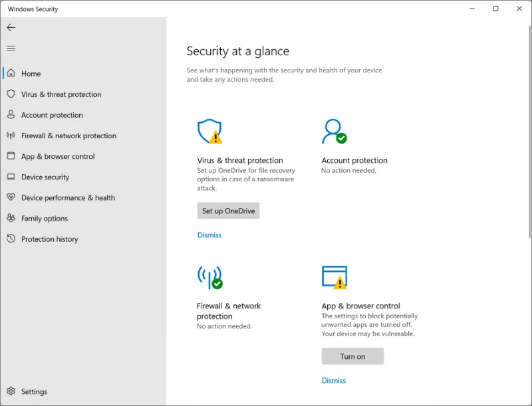
Task: Click the back arrow icon
Action: pos(11,27)
